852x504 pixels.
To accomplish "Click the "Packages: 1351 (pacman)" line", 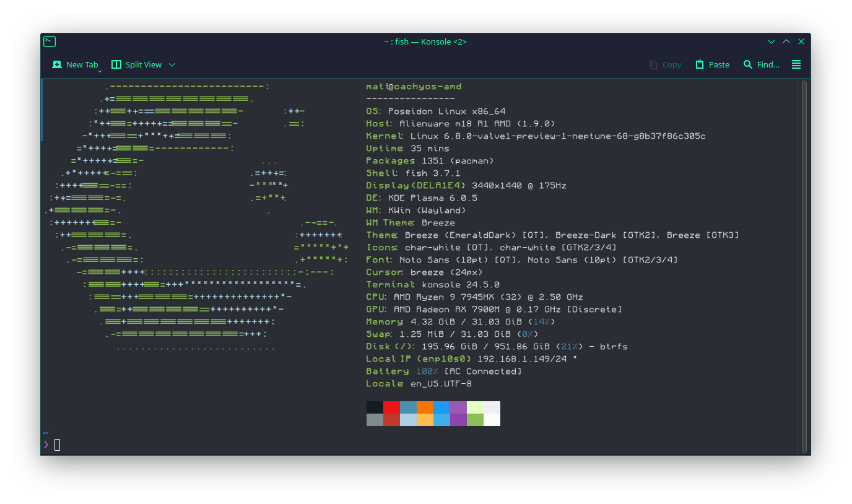I will pos(430,161).
